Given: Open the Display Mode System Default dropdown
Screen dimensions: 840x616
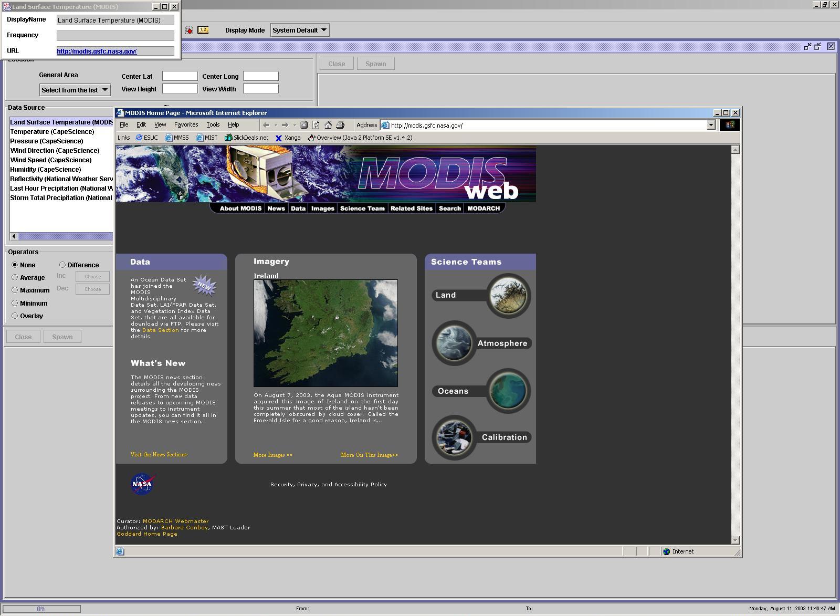Looking at the screenshot, I should pos(300,30).
